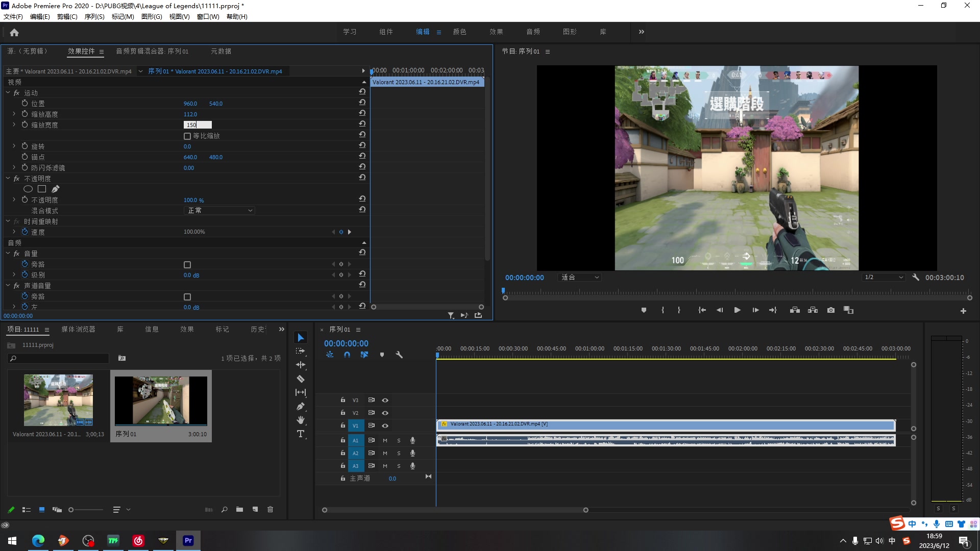Click in the 缩放宽度 input field
This screenshot has height=551, width=980.
(198, 125)
